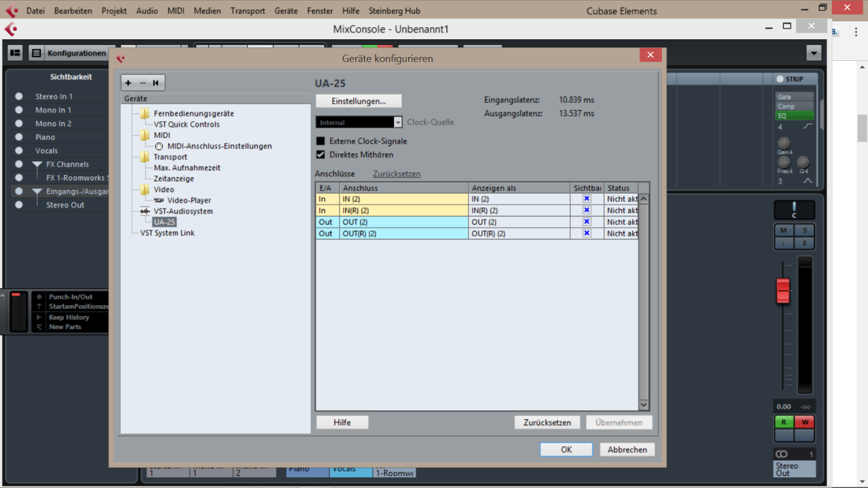Image resolution: width=868 pixels, height=488 pixels.
Task: Open the Steinberg Hub menu
Action: pyautogui.click(x=395, y=11)
